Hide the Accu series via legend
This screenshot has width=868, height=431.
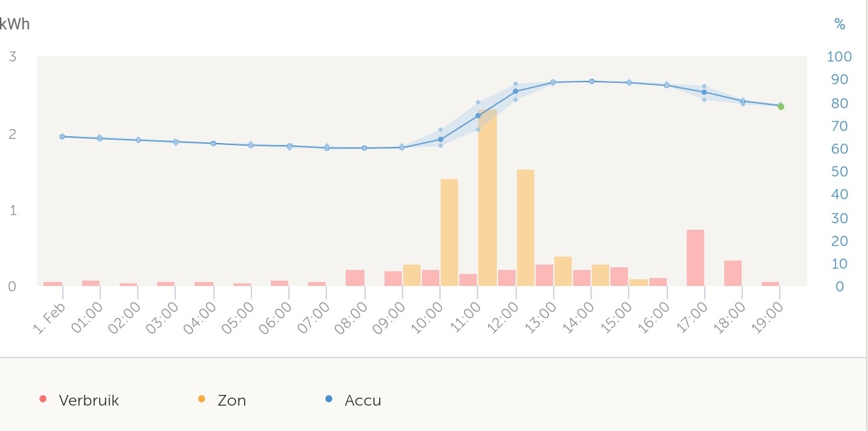[x=362, y=401]
